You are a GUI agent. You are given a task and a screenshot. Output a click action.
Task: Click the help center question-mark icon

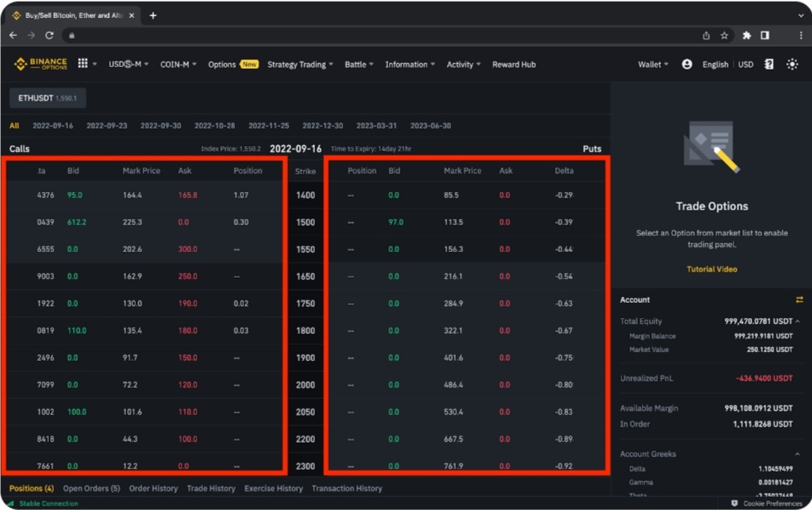(769, 64)
